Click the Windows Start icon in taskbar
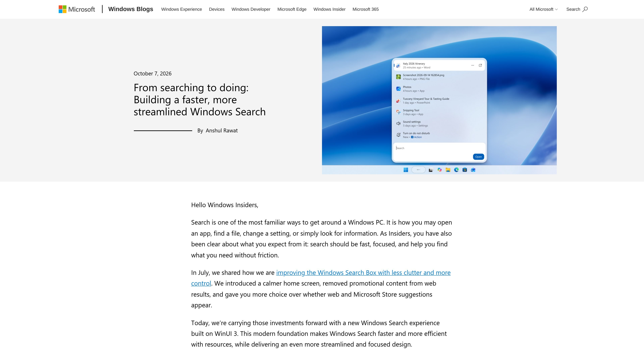This screenshot has width=644, height=362. point(406,170)
